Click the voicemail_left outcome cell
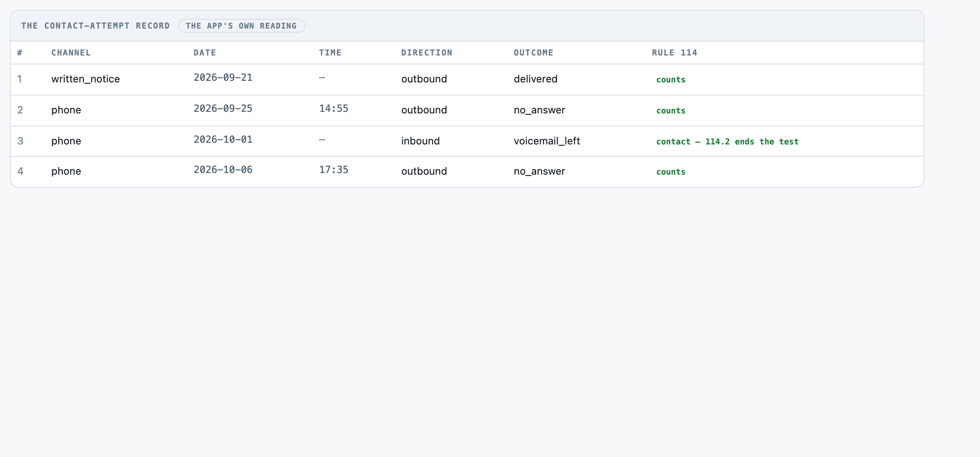Screen dimensions: 980x457 pos(547,141)
